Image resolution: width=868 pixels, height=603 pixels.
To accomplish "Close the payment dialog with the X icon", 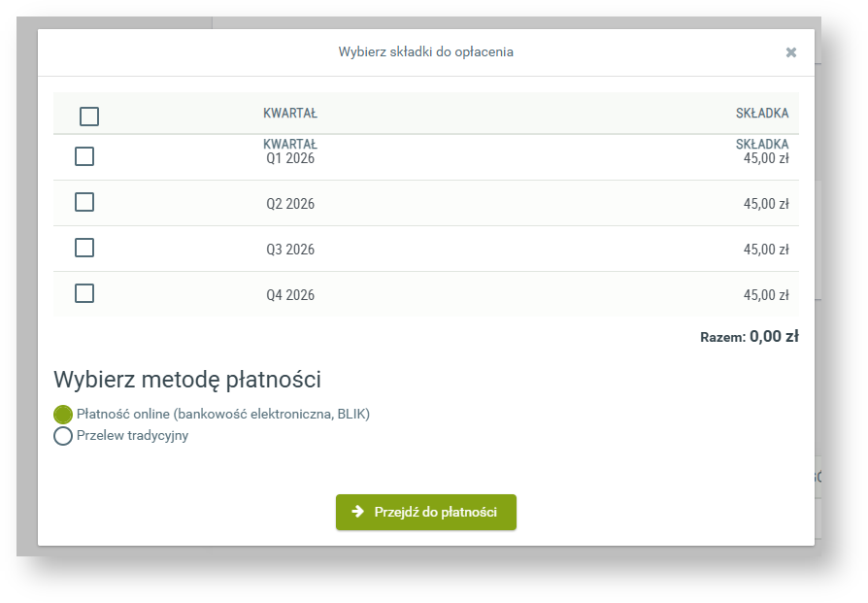I will (791, 52).
